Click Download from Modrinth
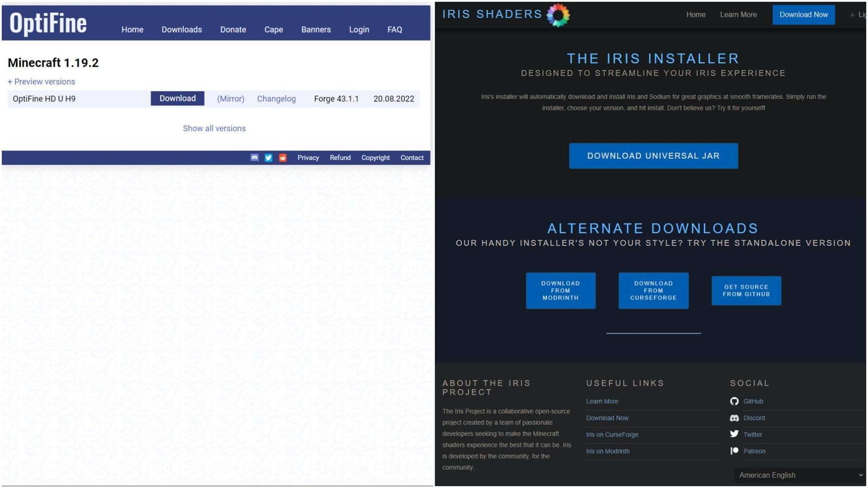 tap(560, 290)
